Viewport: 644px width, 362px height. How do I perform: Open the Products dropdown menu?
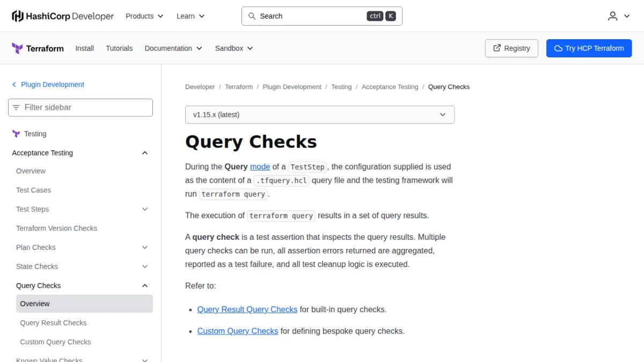[144, 16]
